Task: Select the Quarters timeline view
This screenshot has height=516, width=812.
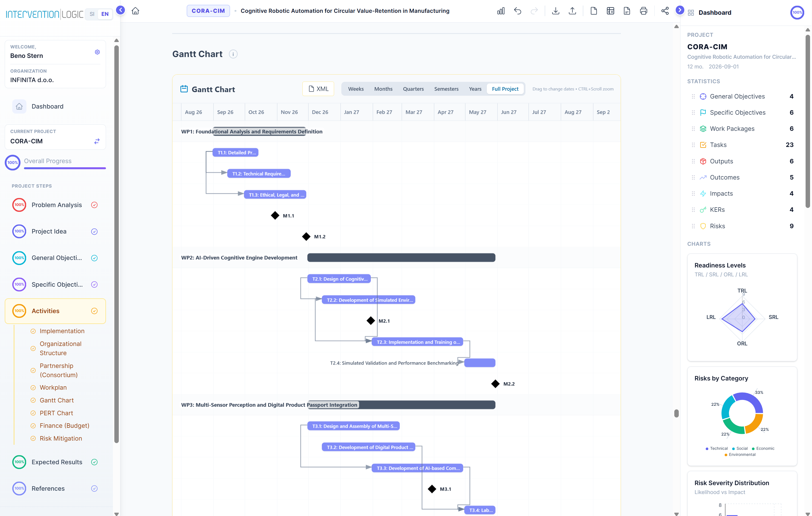Action: pyautogui.click(x=413, y=89)
